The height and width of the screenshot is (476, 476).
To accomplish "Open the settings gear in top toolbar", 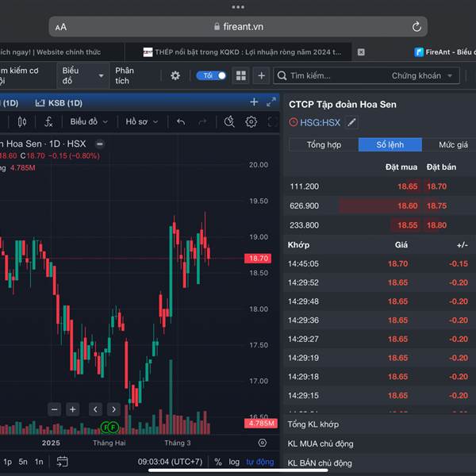I will pos(175,75).
